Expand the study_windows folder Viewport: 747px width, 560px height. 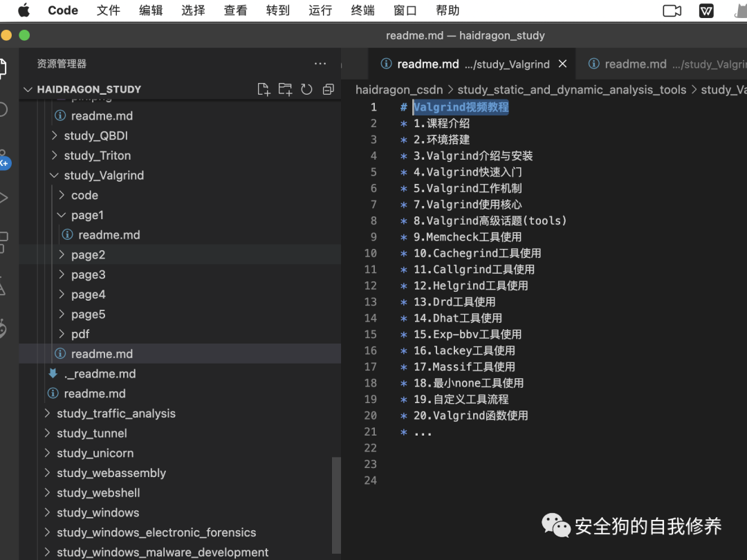(x=47, y=512)
